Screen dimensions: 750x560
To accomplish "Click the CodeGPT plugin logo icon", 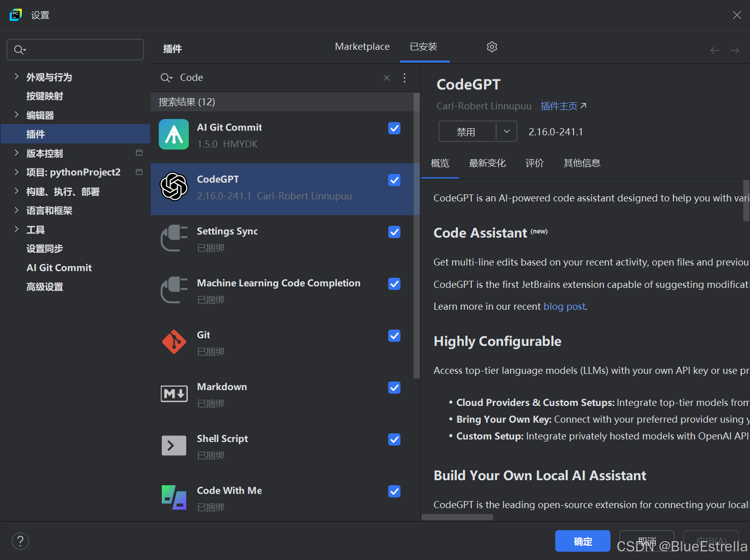I will (x=174, y=186).
